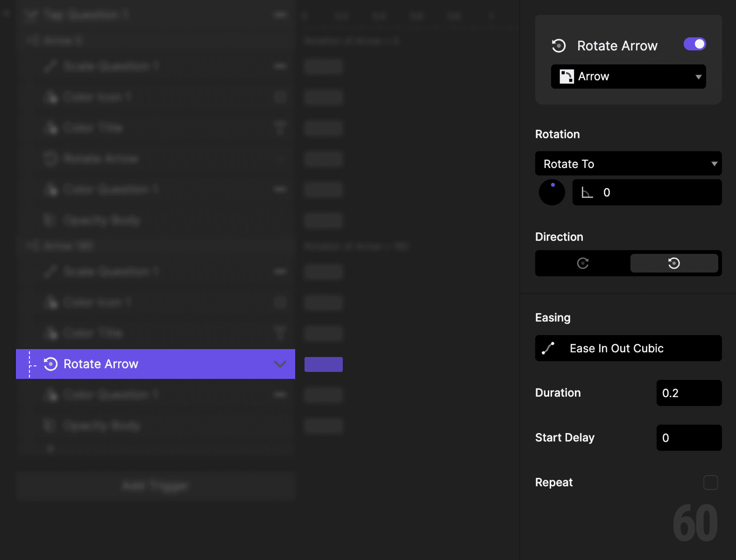Click the rotation icon beside the Rotate Arrow heading

point(559,45)
